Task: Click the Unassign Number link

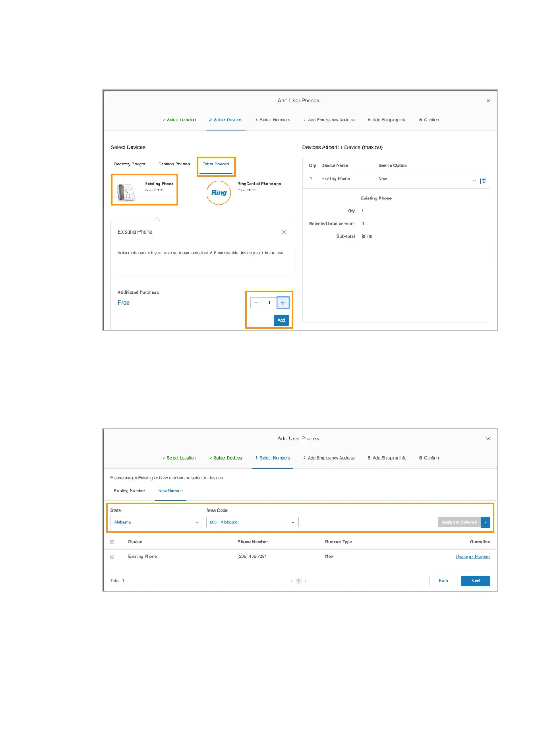Action: pos(472,557)
